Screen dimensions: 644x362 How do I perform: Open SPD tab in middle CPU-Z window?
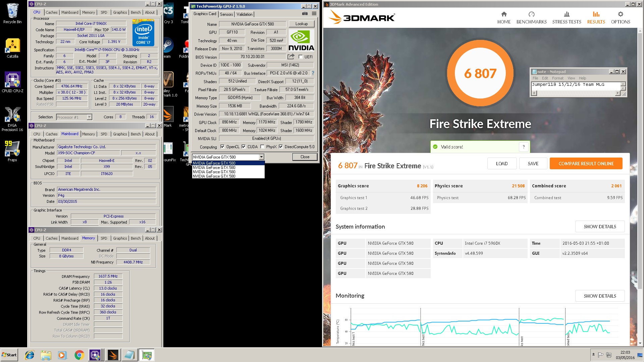[104, 134]
